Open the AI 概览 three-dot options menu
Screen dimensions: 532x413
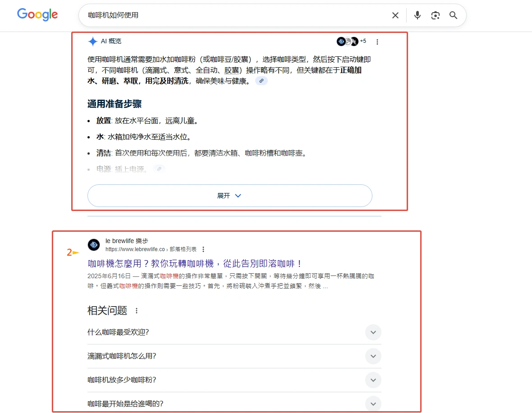(x=377, y=42)
